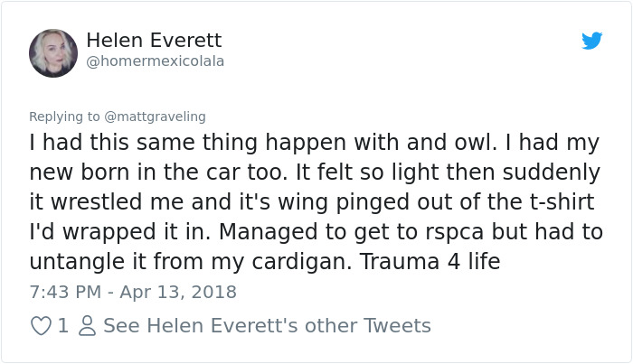Click 'I had this same thing' opening text

click(x=127, y=143)
